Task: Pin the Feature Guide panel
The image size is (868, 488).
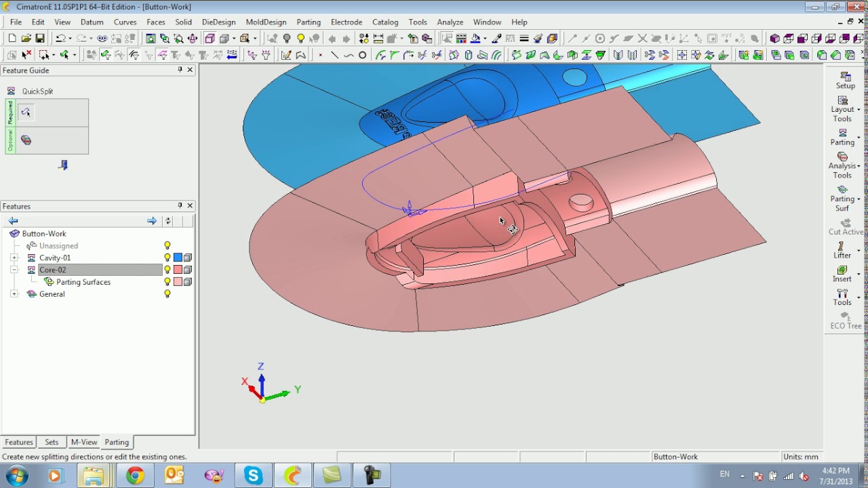Action: pyautogui.click(x=180, y=70)
